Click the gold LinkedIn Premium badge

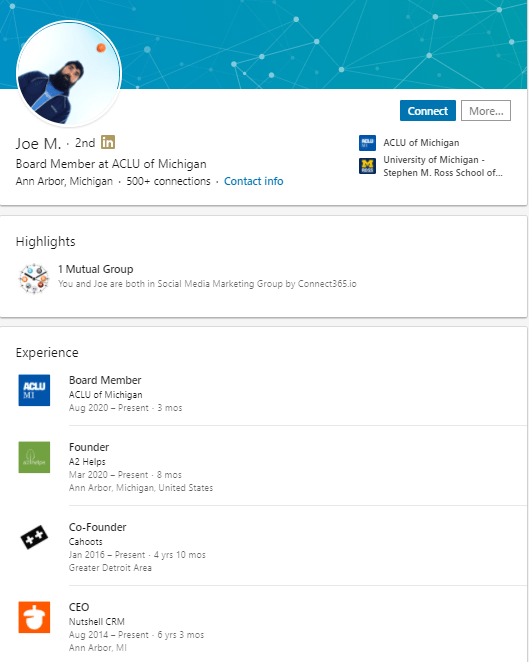108,142
